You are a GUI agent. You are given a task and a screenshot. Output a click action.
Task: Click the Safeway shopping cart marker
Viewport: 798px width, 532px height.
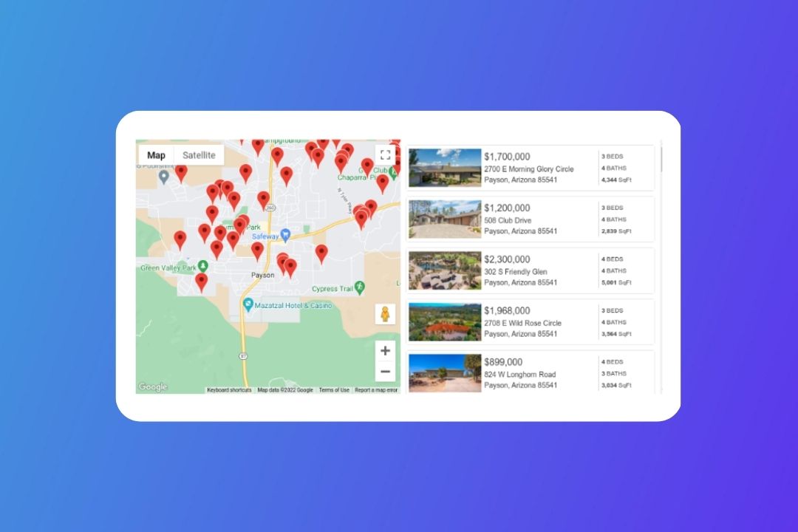pos(285,236)
